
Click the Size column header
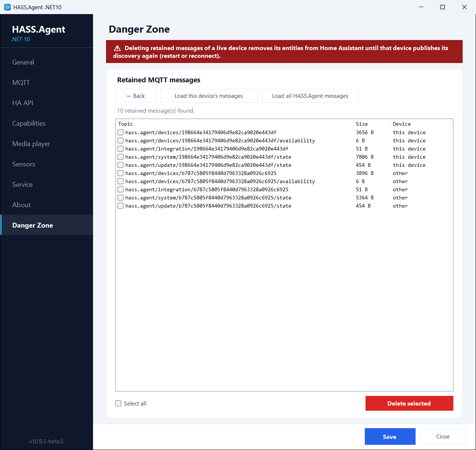pos(372,124)
